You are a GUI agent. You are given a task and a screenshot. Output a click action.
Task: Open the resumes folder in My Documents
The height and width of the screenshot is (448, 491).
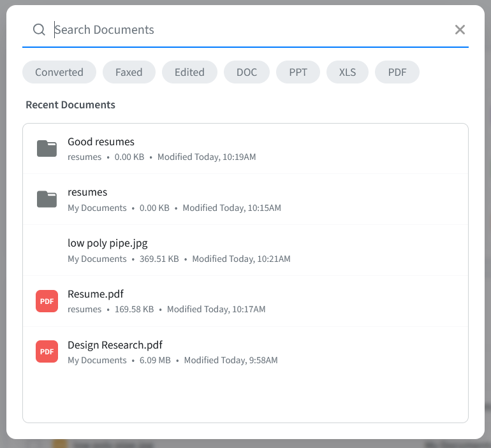(x=87, y=192)
